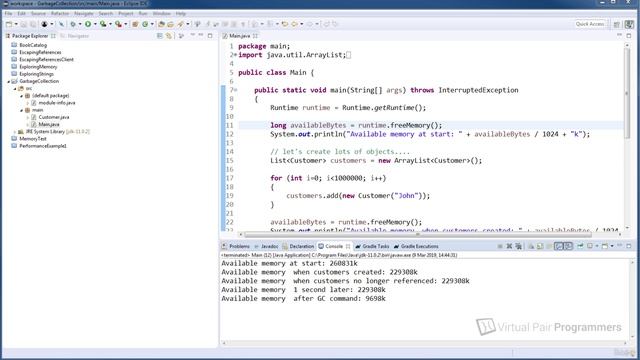Click Clear Console icon

[531, 246]
